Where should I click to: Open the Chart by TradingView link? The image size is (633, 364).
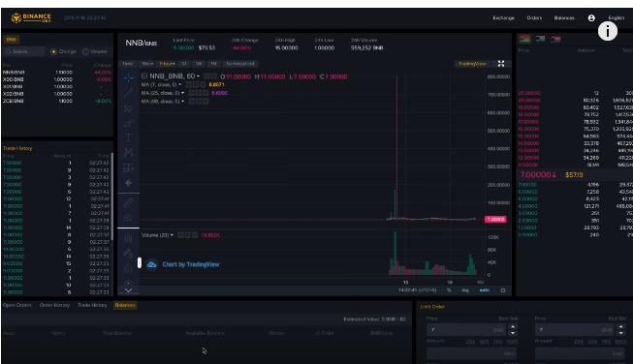(x=191, y=264)
